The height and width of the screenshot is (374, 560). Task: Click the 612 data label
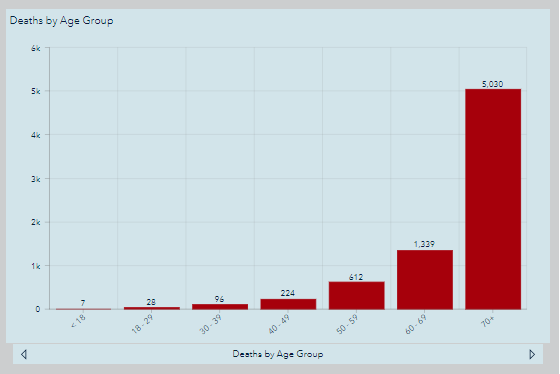tap(356, 277)
